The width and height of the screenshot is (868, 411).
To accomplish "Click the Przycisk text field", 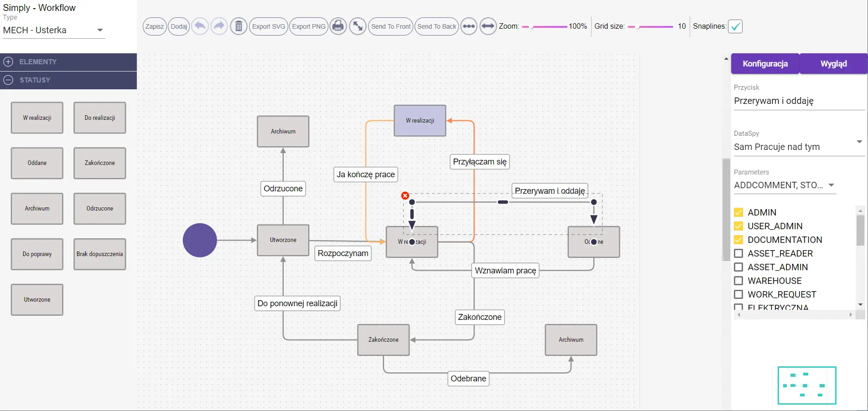I will coord(798,101).
